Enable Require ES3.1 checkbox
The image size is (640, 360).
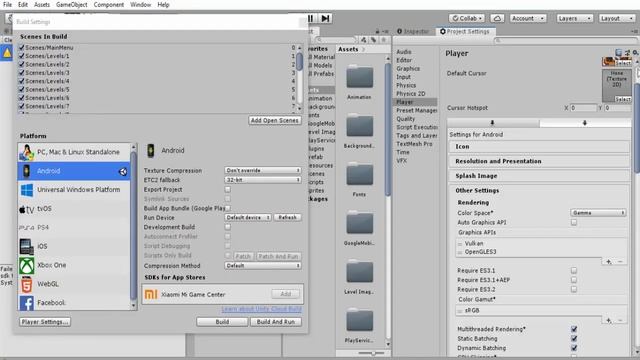click(x=574, y=271)
